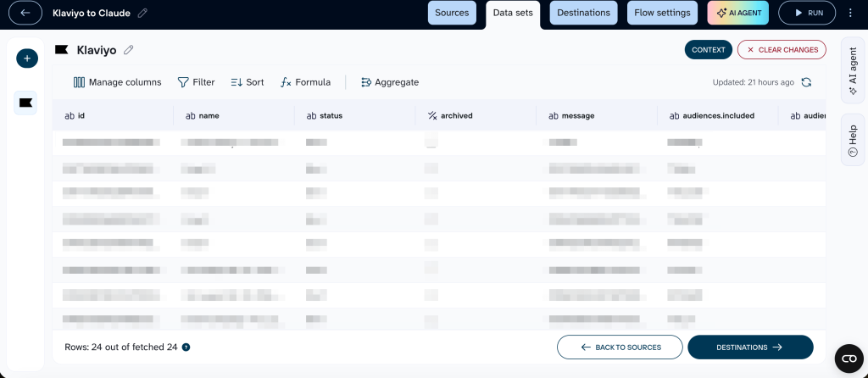Click the rows info icon
The image size is (868, 378).
186,347
